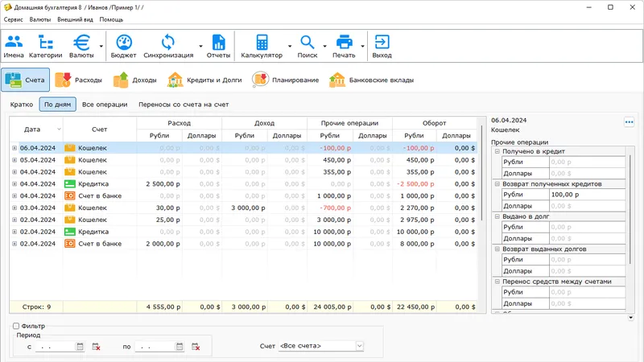Clear the period start date with the red-X calendar icon
The image size is (644, 362).
(96, 346)
